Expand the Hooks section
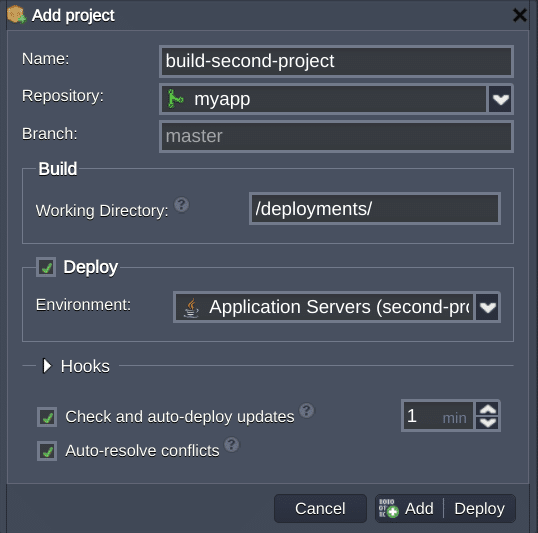This screenshot has height=533, width=538. click(47, 366)
